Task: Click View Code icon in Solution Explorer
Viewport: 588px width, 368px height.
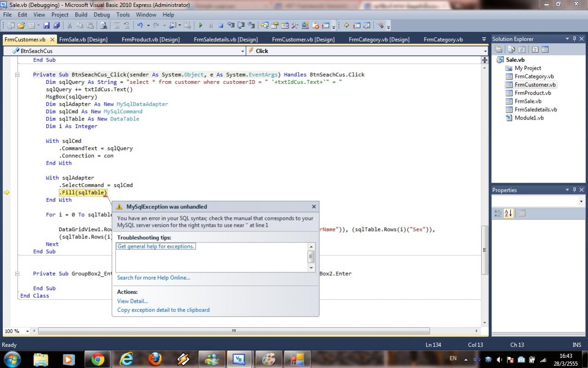Action: (x=535, y=49)
